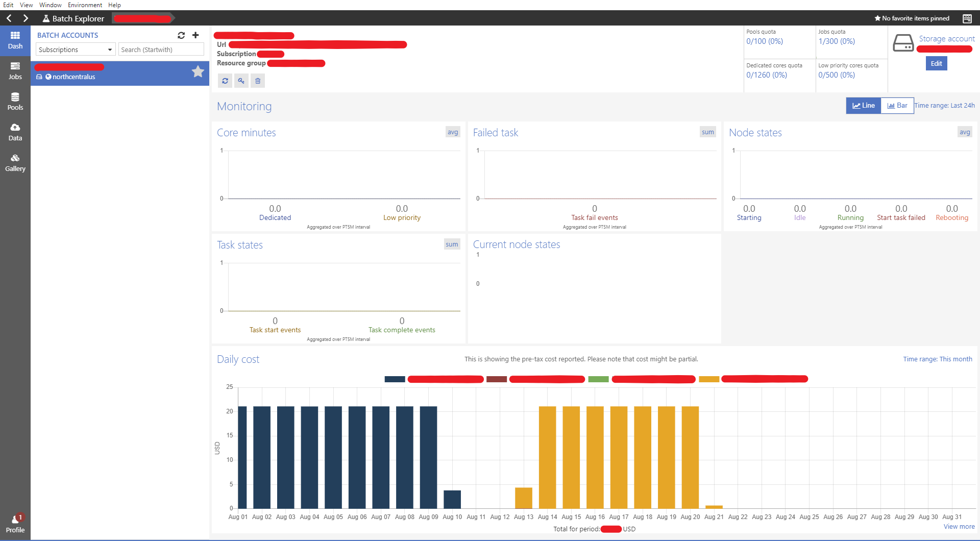Add a new batch account
980x541 pixels.
pyautogui.click(x=195, y=35)
